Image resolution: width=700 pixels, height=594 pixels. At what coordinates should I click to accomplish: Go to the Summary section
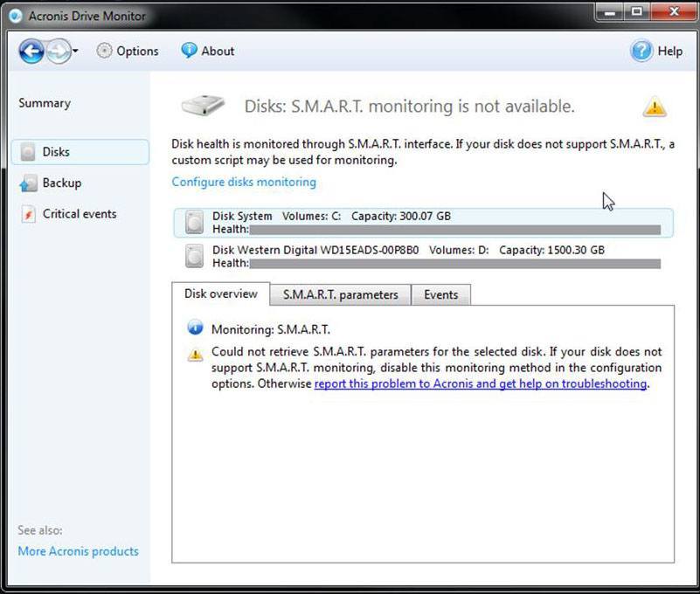coord(44,102)
